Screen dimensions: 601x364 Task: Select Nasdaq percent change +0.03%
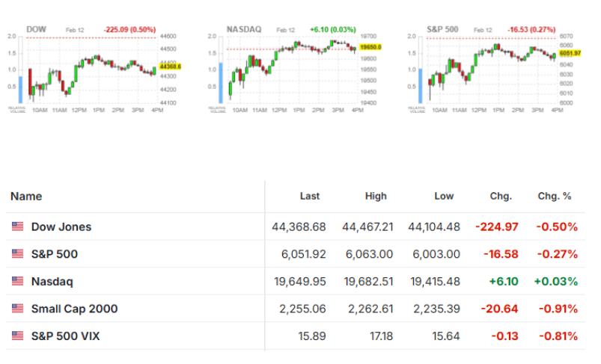tap(556, 282)
